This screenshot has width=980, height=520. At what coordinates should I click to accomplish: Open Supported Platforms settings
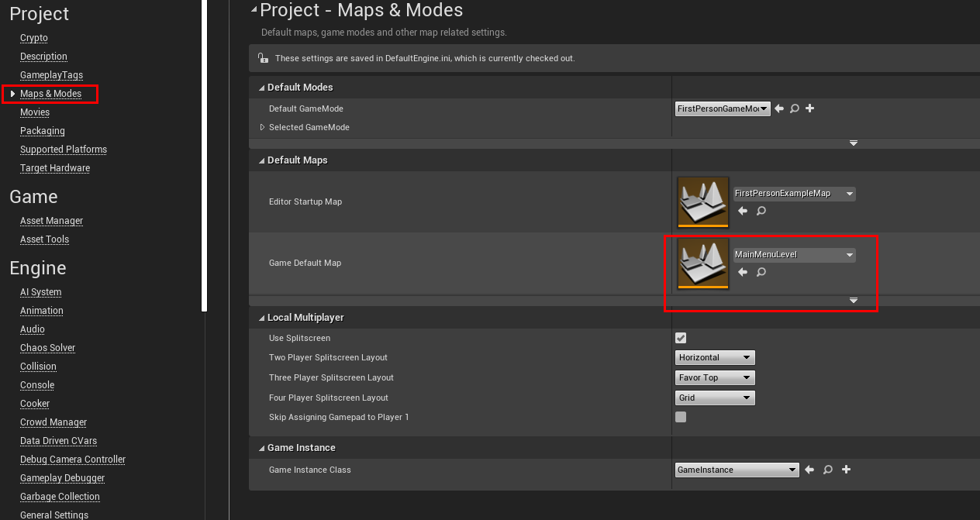pos(64,150)
